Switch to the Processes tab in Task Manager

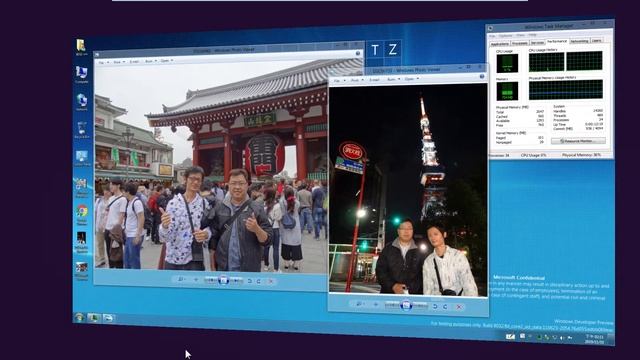pos(520,43)
